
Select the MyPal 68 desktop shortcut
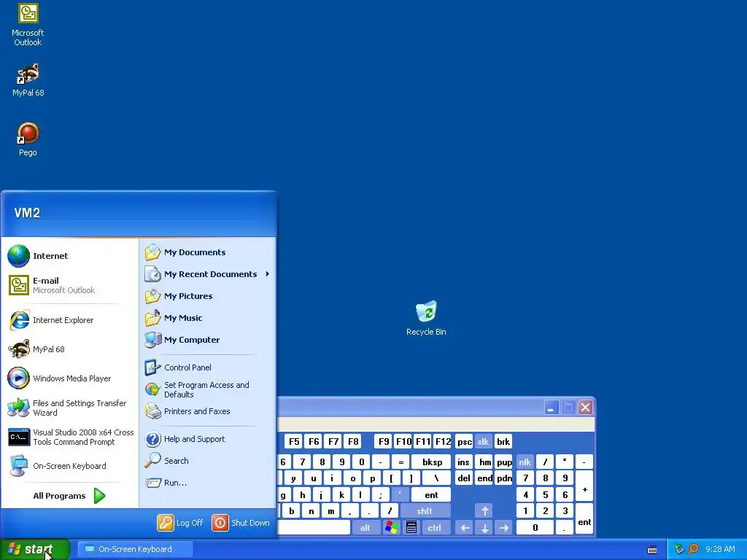click(x=28, y=79)
